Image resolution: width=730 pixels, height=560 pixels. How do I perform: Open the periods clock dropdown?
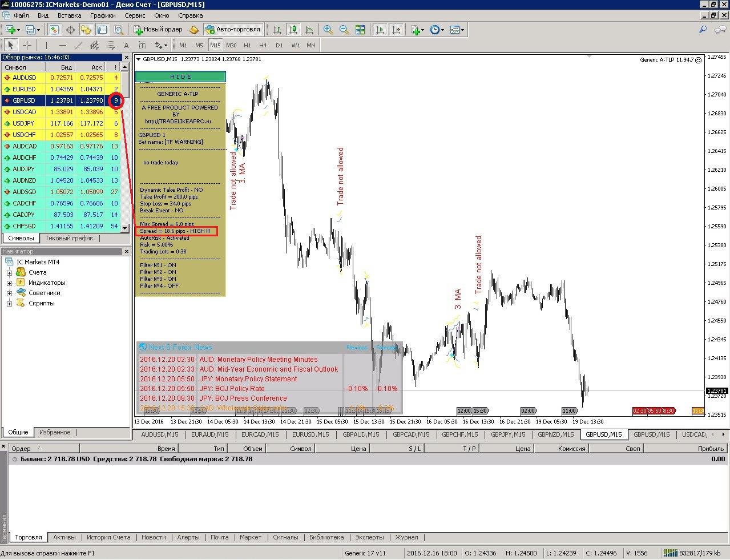[x=437, y=30]
